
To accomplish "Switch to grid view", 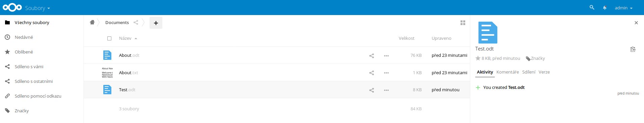I will click(463, 23).
